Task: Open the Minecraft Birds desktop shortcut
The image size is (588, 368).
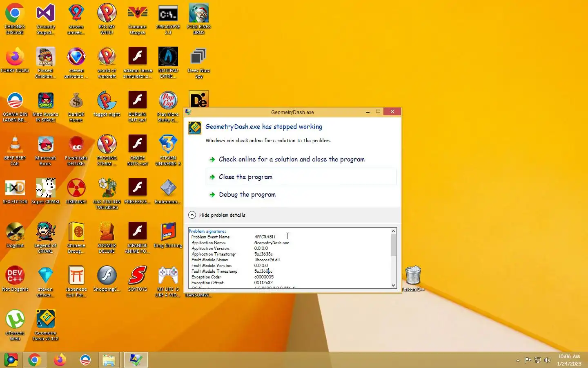Action: click(45, 150)
